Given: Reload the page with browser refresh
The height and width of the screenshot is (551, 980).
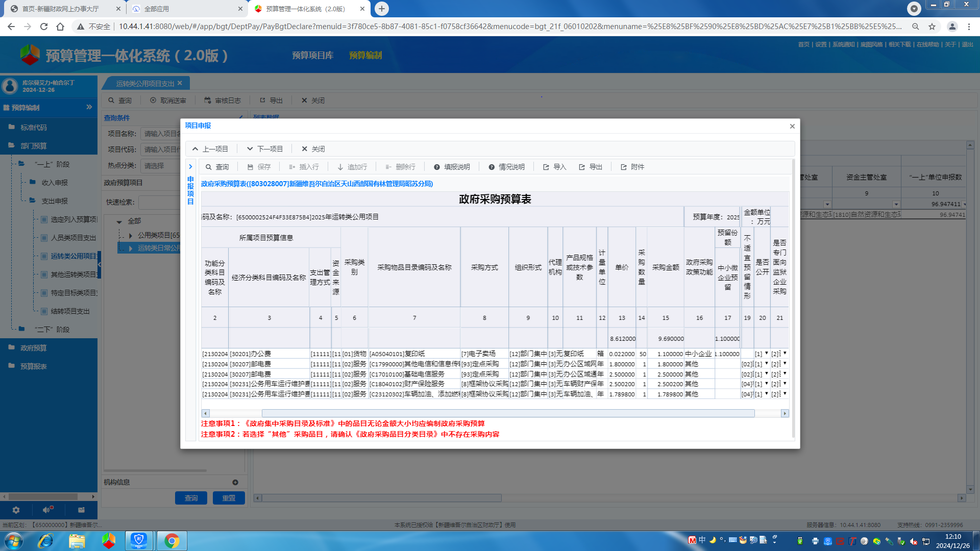Looking at the screenshot, I should click(x=44, y=27).
